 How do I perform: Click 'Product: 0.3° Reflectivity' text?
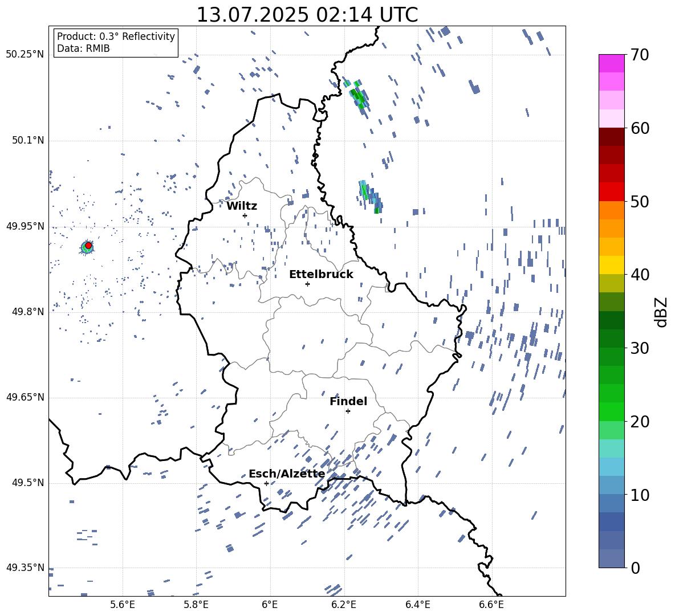(116, 36)
